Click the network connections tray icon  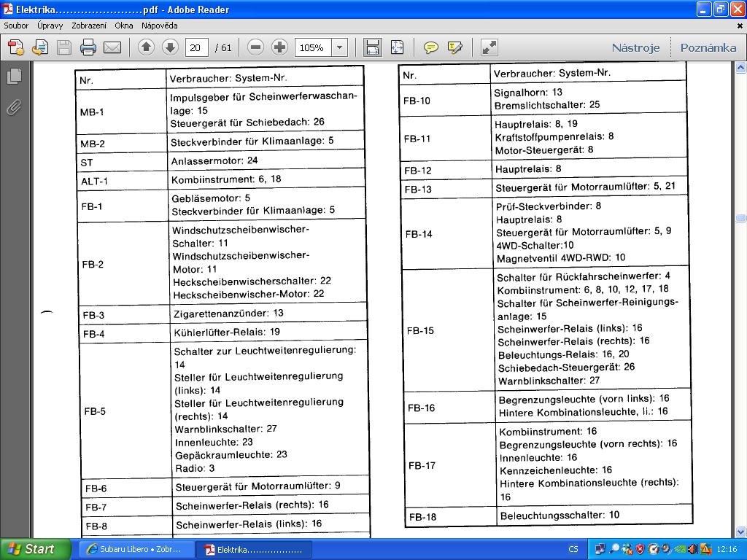[x=600, y=550]
